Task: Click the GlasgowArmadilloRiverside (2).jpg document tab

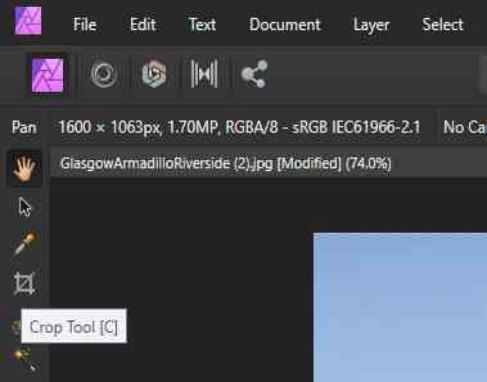Action: click(x=225, y=164)
